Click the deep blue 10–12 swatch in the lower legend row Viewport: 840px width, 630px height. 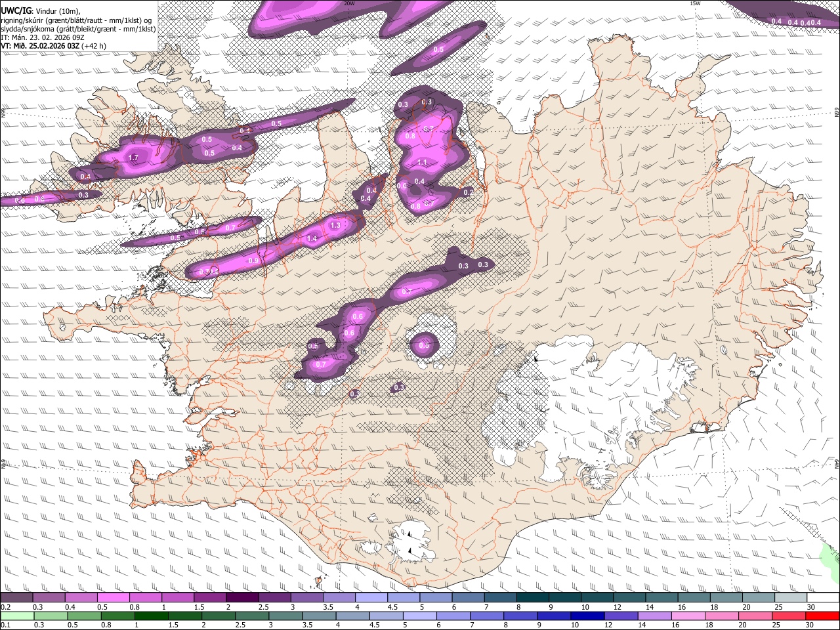tap(587, 616)
